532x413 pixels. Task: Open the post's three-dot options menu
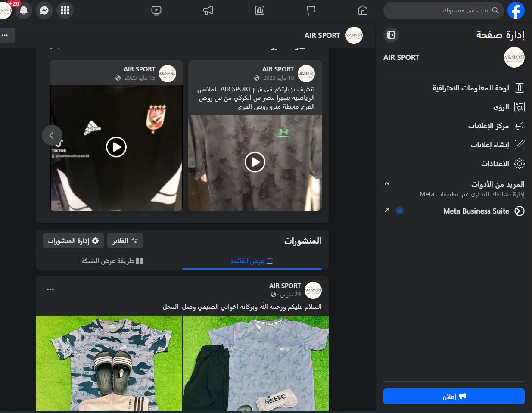[x=50, y=289]
